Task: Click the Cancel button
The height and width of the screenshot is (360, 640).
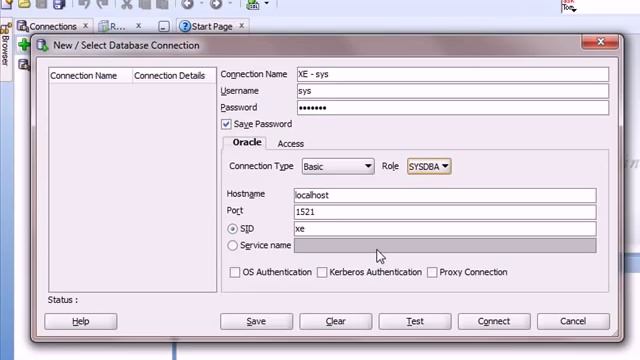Action: click(x=573, y=321)
